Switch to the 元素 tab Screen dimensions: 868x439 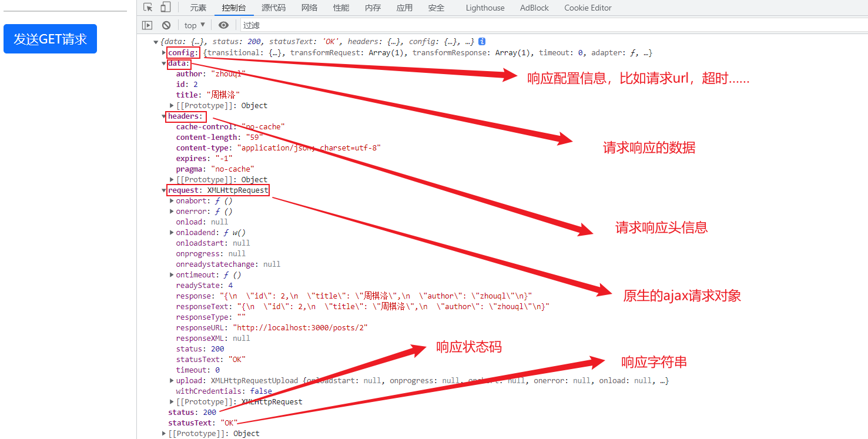pyautogui.click(x=198, y=8)
